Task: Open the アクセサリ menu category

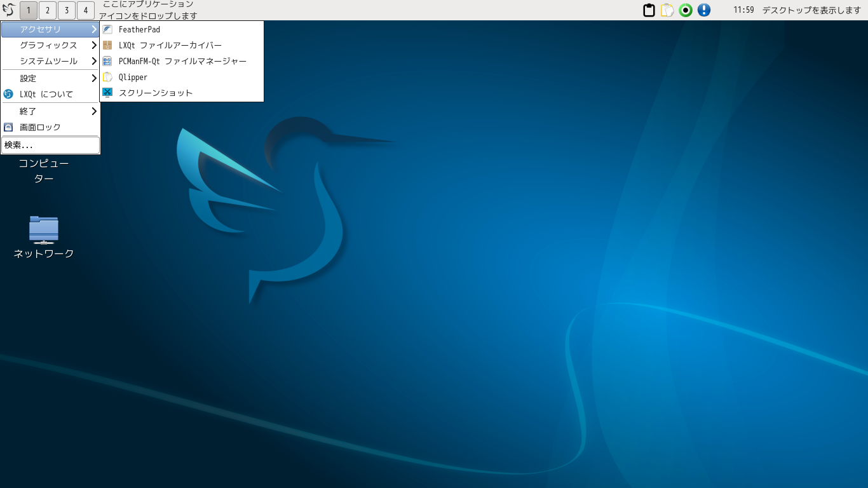Action: [x=50, y=29]
